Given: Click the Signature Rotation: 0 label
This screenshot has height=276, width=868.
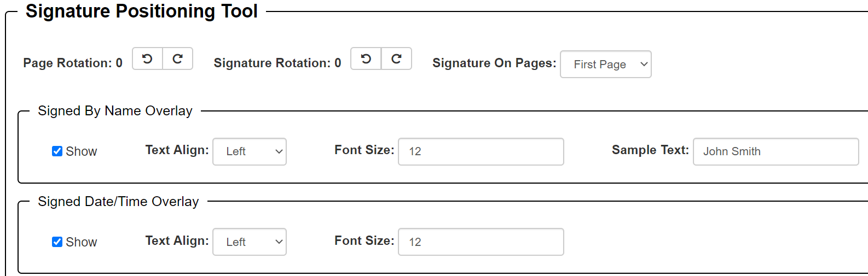Looking at the screenshot, I should coord(277,63).
